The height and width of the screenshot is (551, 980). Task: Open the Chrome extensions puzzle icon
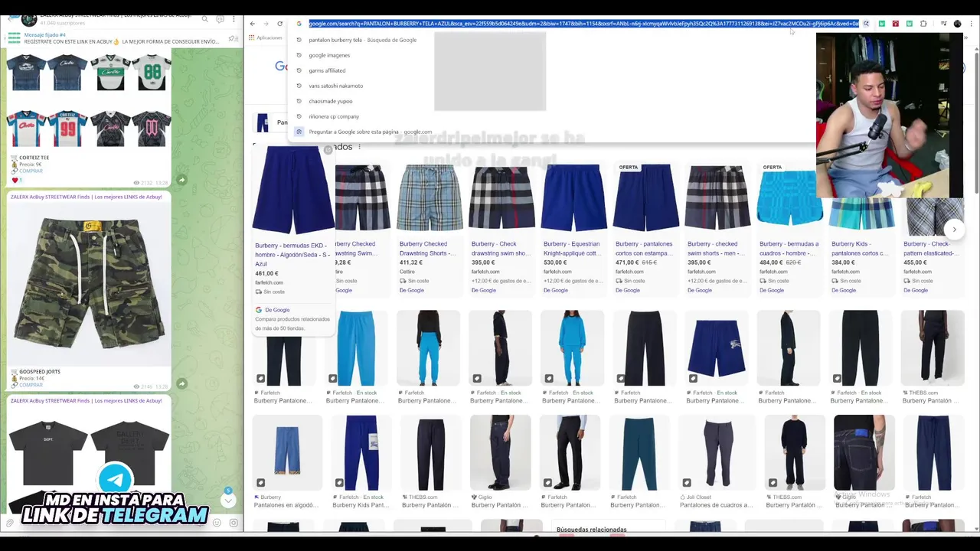pyautogui.click(x=923, y=24)
